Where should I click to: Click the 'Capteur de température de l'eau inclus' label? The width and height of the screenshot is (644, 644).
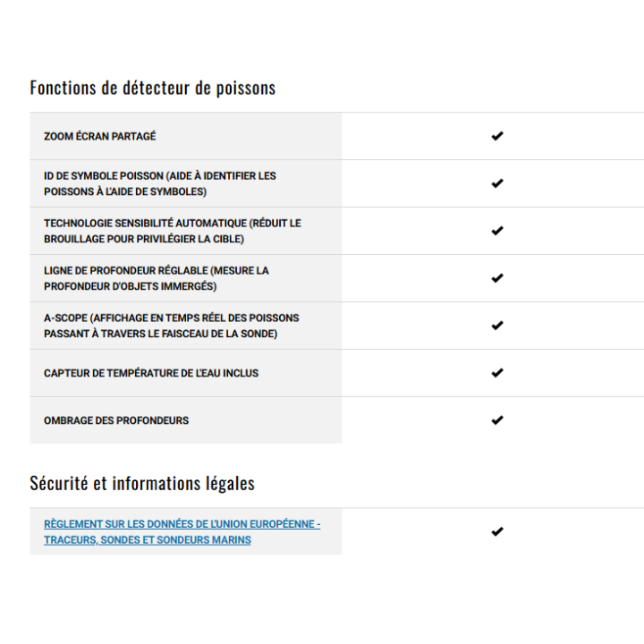tap(151, 373)
